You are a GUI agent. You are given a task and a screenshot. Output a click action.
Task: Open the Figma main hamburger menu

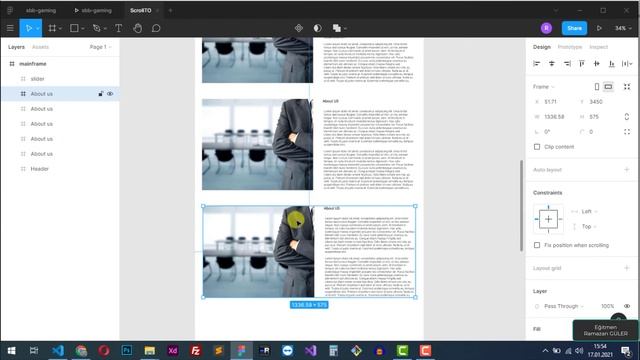click(x=10, y=28)
